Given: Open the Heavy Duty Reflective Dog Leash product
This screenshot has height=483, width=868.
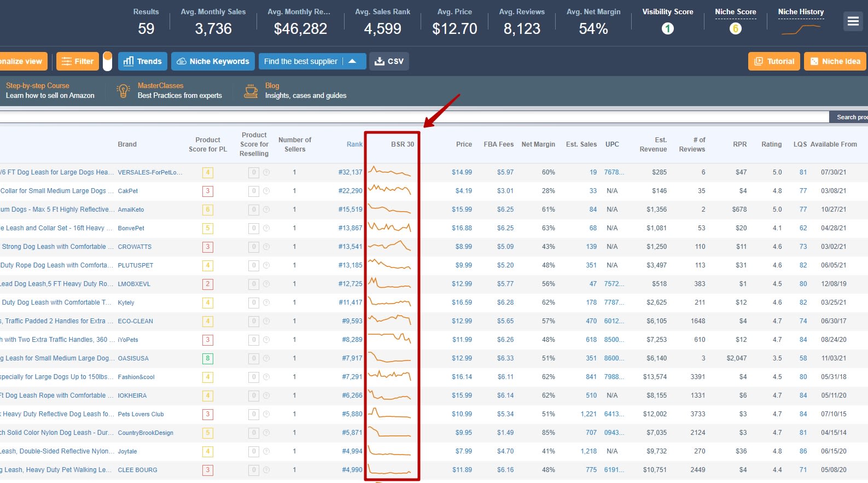Looking at the screenshot, I should [57, 414].
